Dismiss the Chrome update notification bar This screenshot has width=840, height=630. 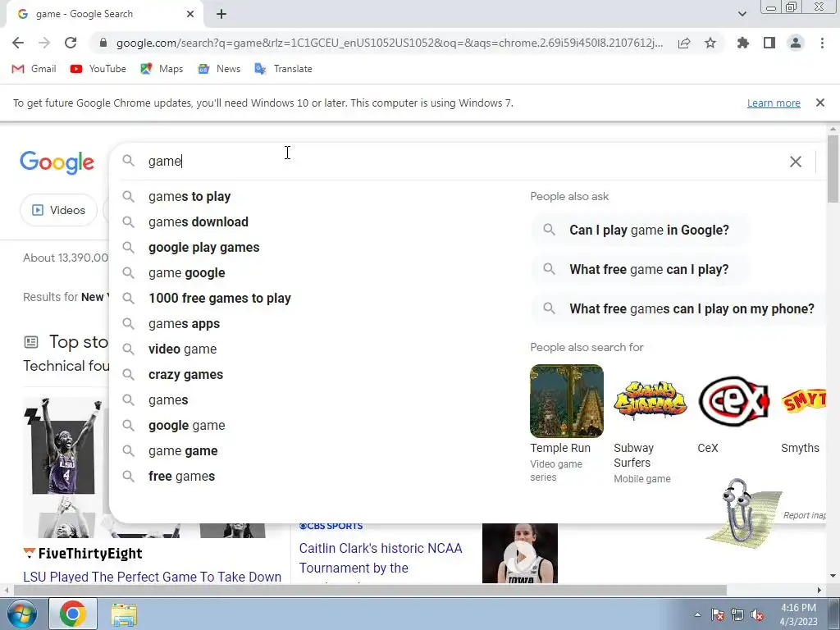[x=819, y=103]
